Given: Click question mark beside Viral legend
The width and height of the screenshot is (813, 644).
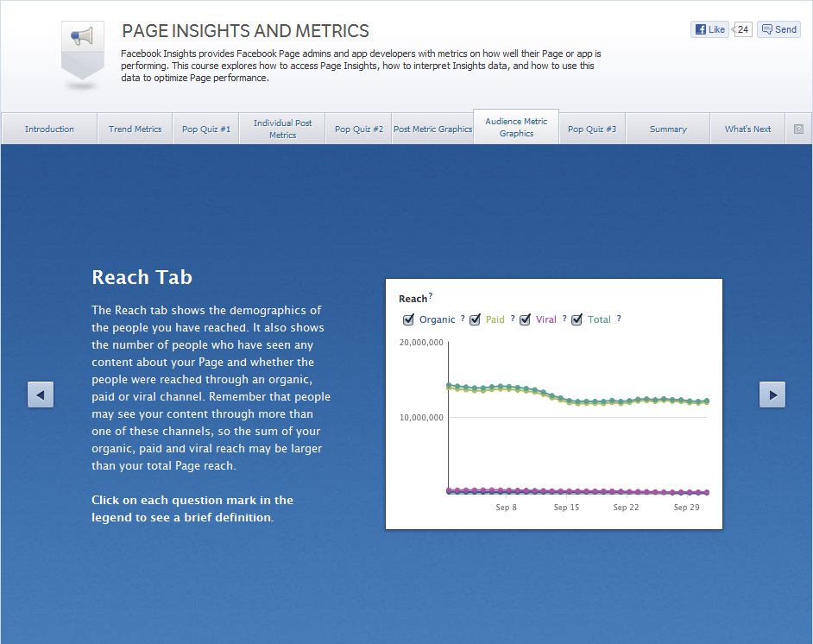Looking at the screenshot, I should tap(564, 319).
